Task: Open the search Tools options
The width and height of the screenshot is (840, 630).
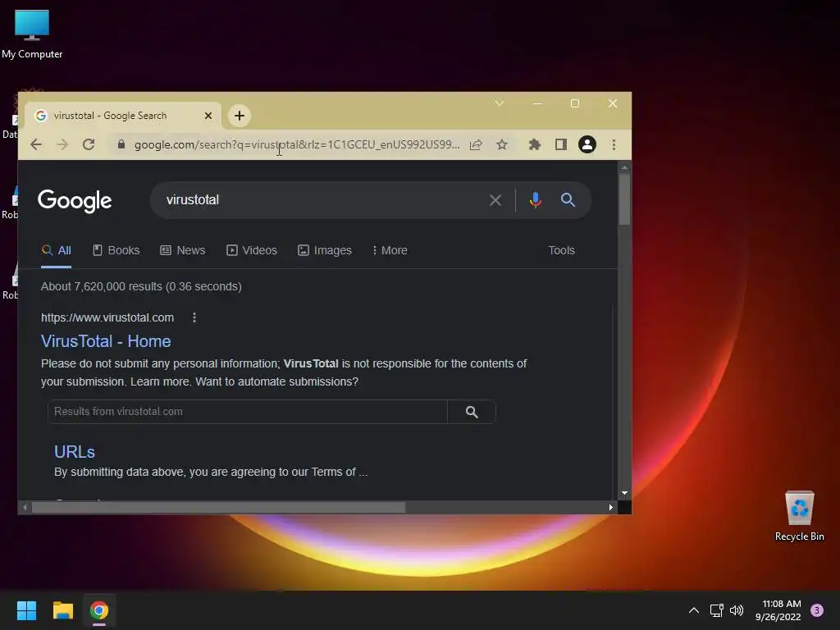Action: (561, 250)
